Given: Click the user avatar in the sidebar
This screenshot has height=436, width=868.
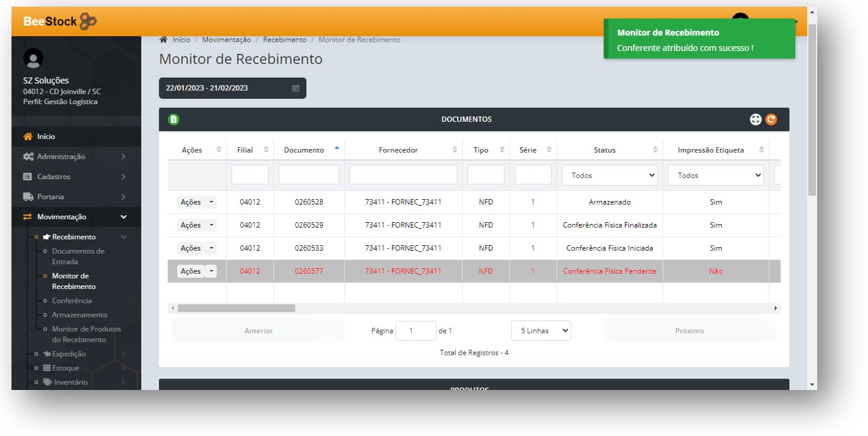Looking at the screenshot, I should (x=33, y=58).
